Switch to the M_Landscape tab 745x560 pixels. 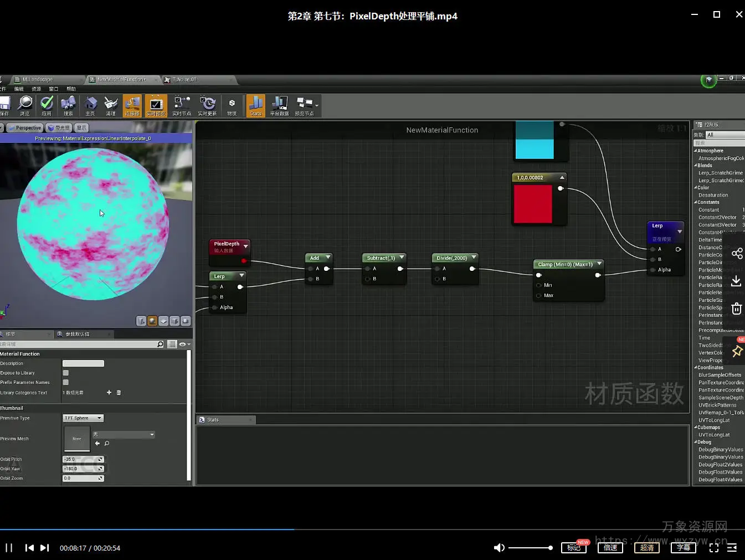coord(38,80)
